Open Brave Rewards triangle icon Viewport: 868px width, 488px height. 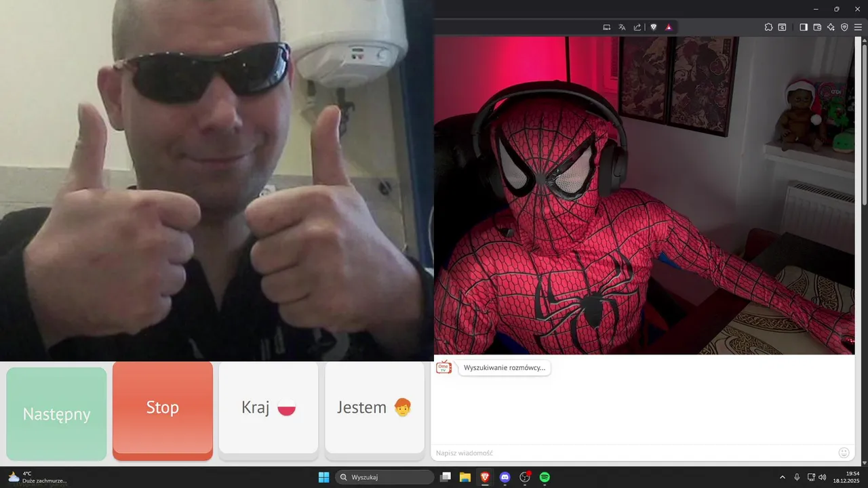click(669, 27)
